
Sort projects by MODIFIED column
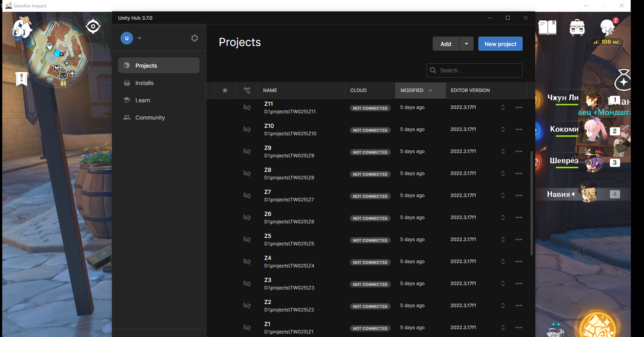pos(421,90)
